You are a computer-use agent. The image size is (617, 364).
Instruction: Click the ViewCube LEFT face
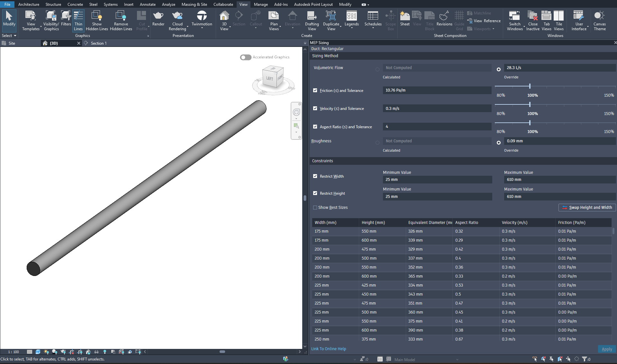[269, 78]
